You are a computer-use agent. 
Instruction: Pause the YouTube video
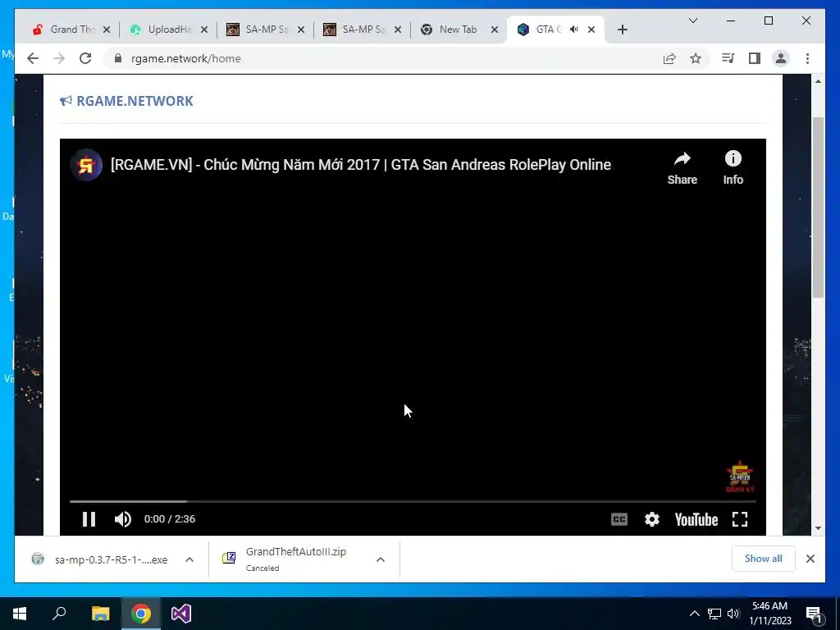tap(89, 519)
